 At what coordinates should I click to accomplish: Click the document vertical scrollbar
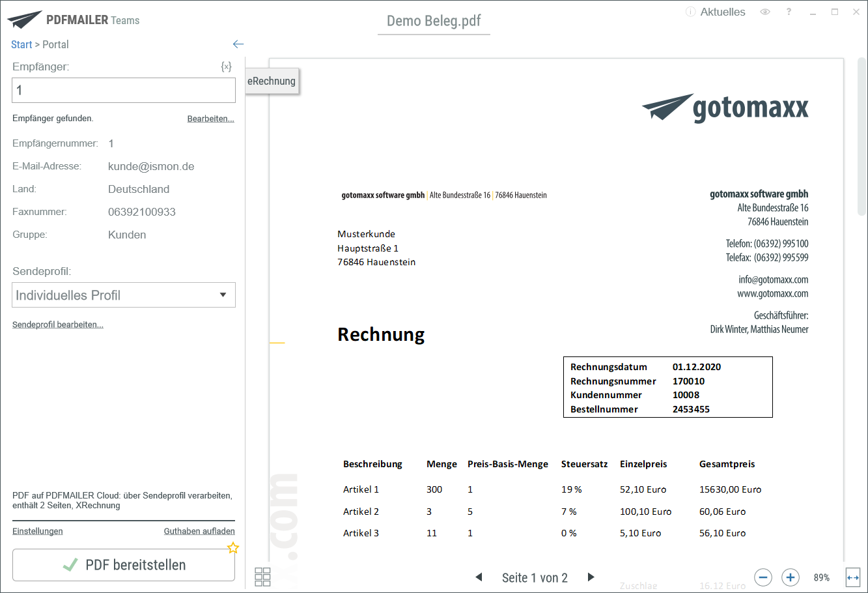tap(862, 137)
